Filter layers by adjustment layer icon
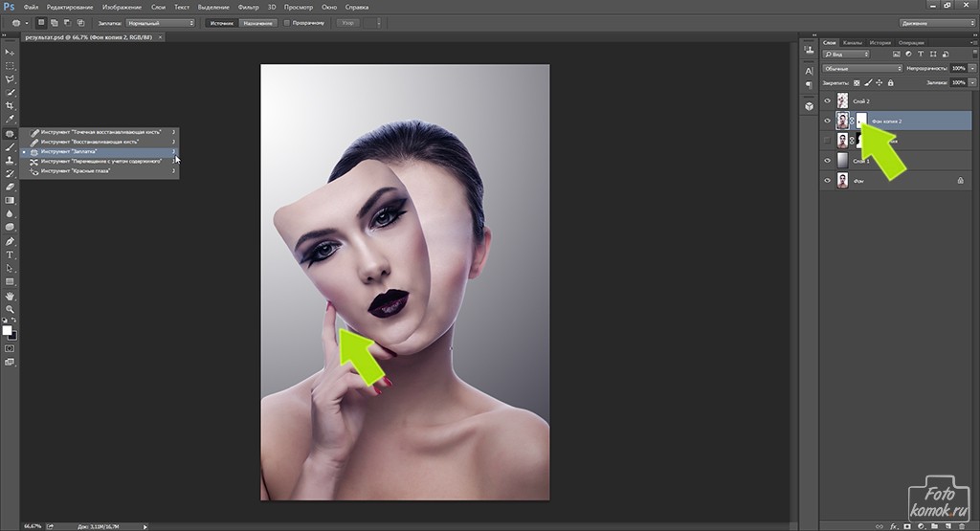 coord(909,55)
